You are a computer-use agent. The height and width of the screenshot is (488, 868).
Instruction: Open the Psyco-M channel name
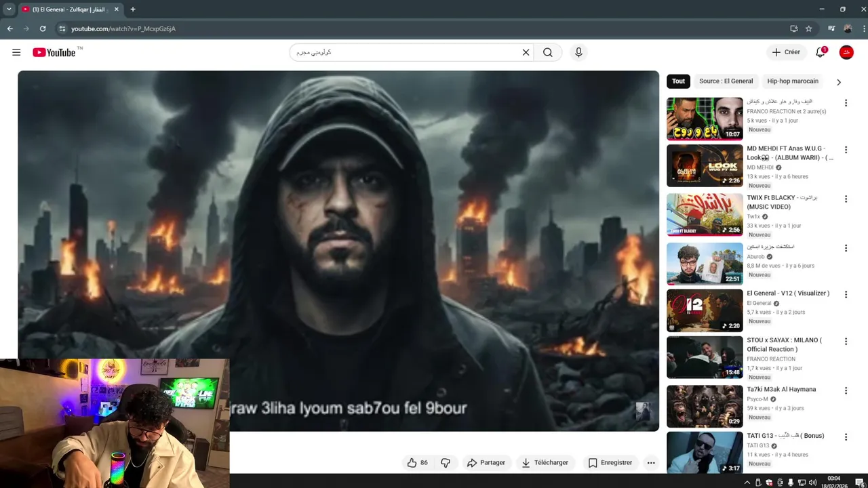pos(757,399)
